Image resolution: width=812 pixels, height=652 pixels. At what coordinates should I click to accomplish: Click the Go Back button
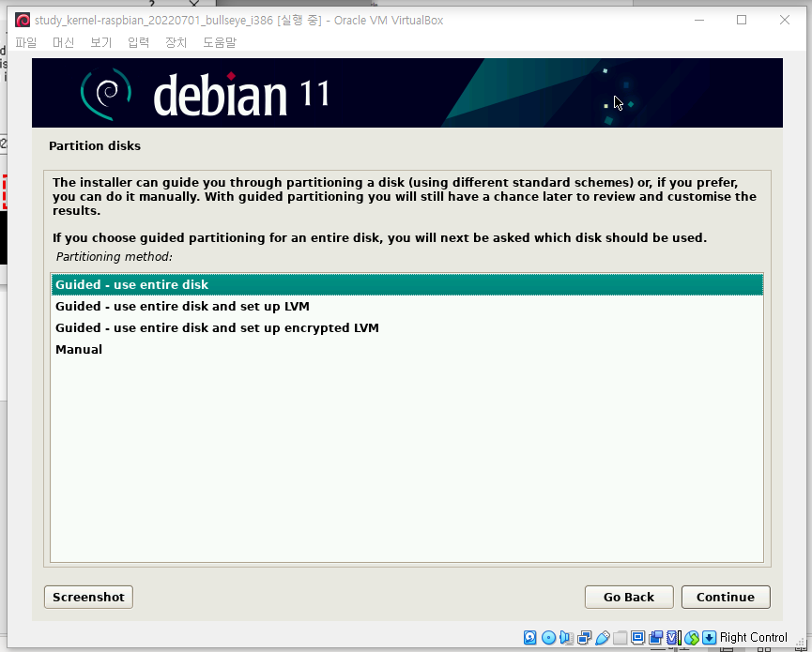click(x=628, y=597)
